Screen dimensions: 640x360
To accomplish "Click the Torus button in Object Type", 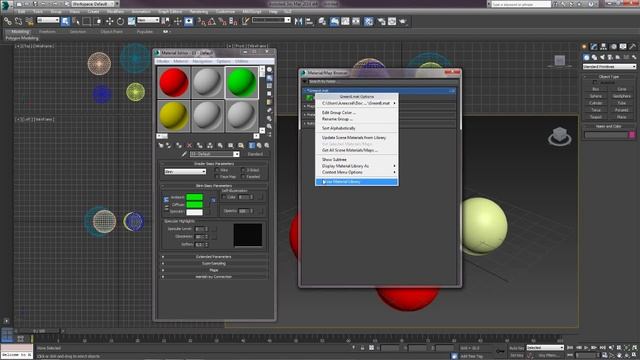I will tap(596, 110).
